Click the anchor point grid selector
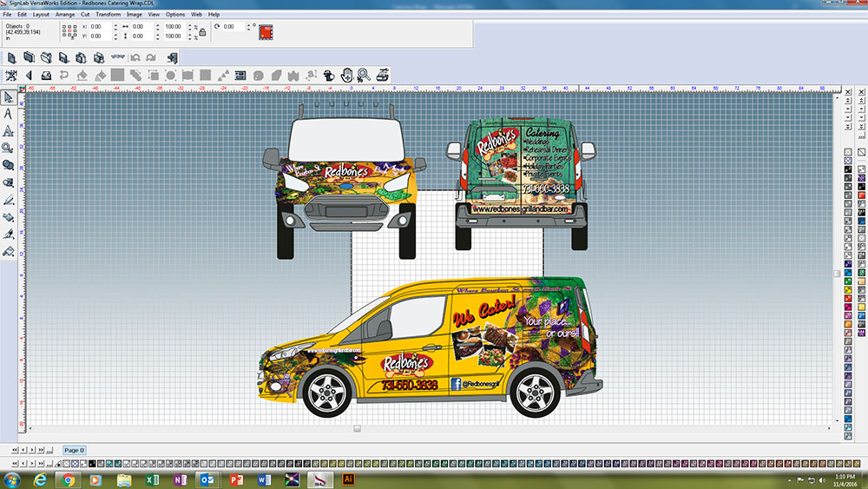This screenshot has width=868, height=489. click(x=69, y=31)
